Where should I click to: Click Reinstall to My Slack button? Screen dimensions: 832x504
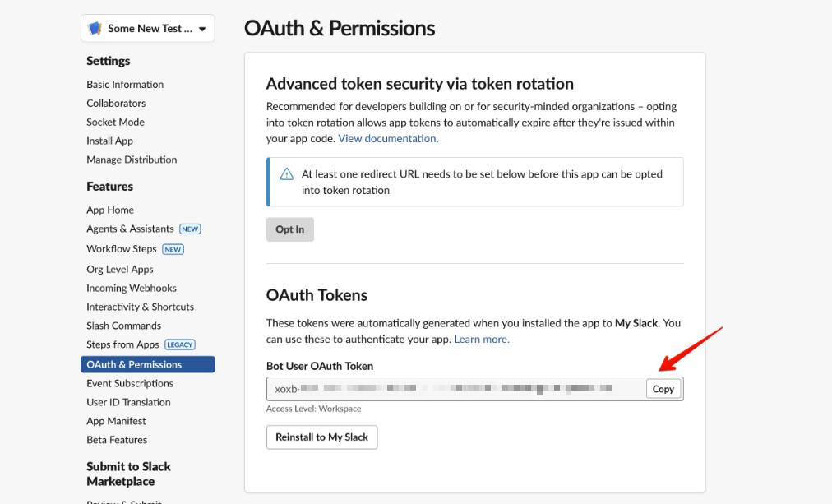pos(321,437)
